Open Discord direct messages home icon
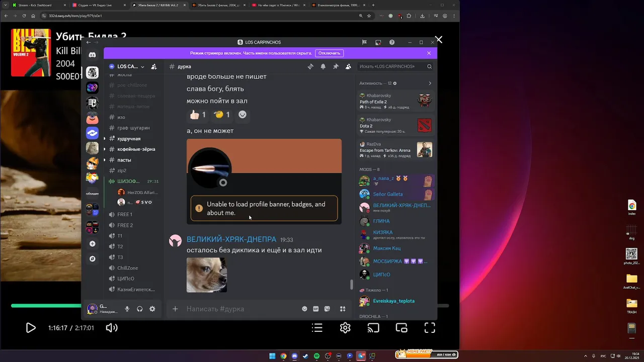The image size is (644, 362). tap(92, 55)
